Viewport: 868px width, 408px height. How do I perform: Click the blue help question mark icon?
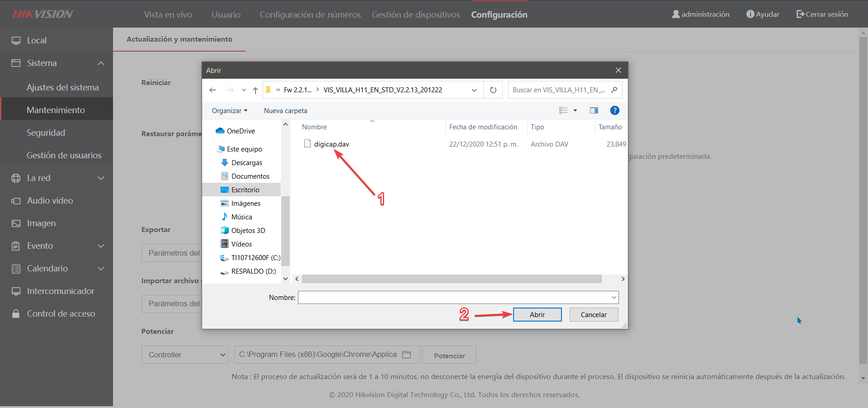[614, 110]
